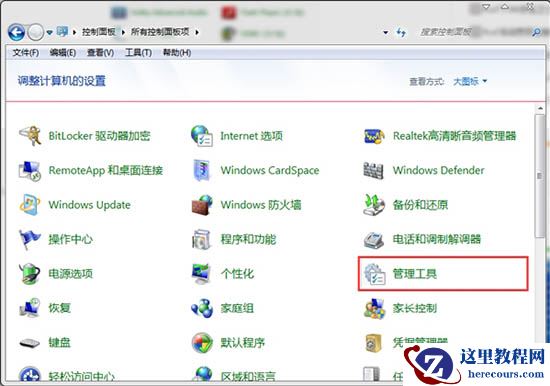The height and width of the screenshot is (386, 550).
Task: Expand the arrow after 控制面板 breadcrumb
Action: coord(123,32)
